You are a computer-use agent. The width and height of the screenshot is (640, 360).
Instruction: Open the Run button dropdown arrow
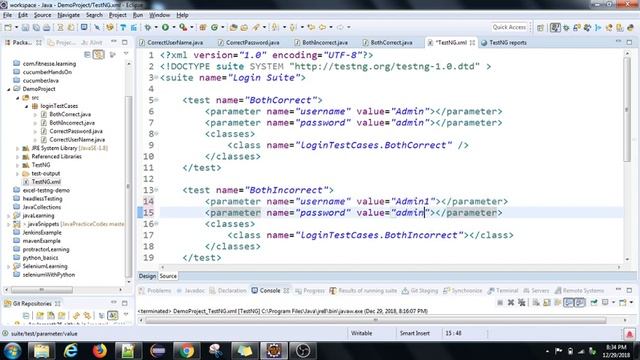[x=173, y=27]
